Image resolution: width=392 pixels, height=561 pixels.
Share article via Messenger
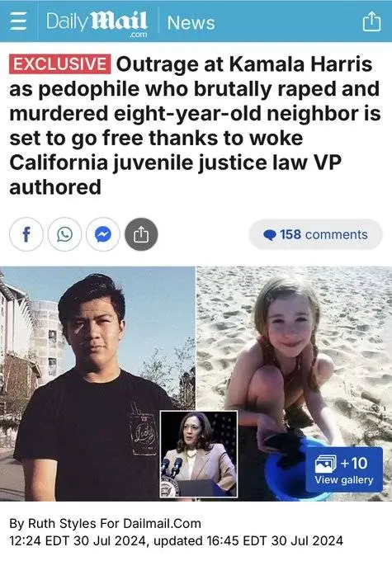[x=102, y=234]
